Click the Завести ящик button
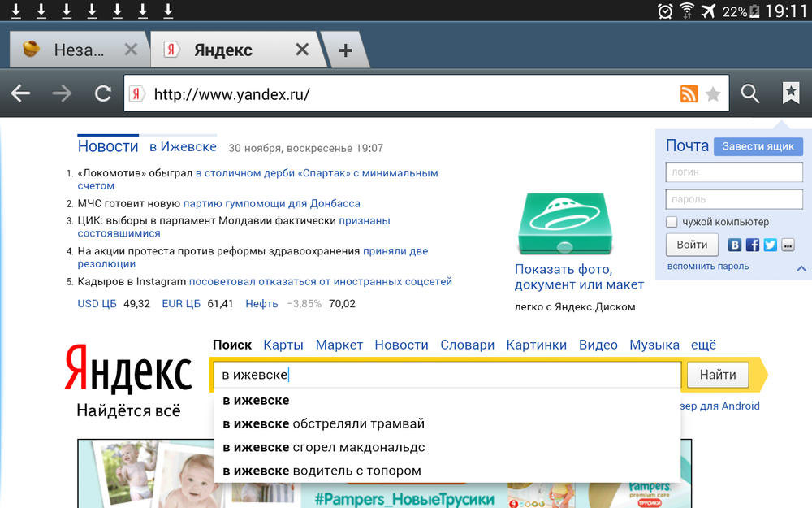 (758, 146)
